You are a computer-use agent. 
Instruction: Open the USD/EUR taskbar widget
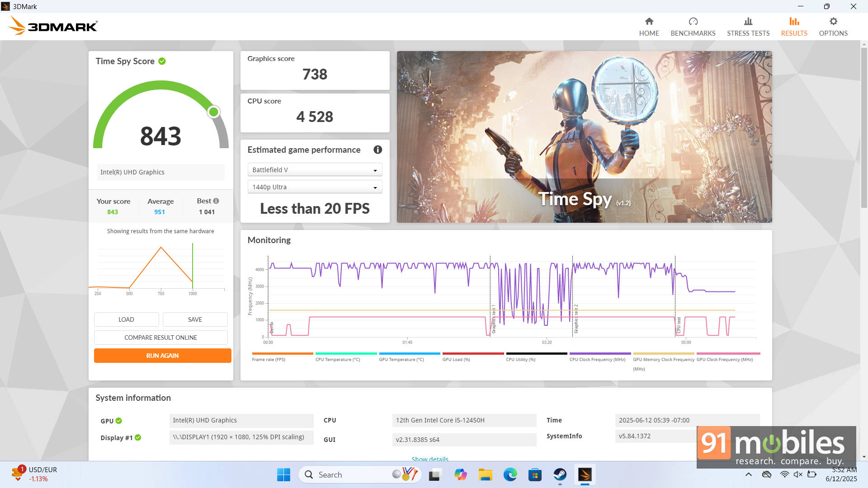coord(35,474)
